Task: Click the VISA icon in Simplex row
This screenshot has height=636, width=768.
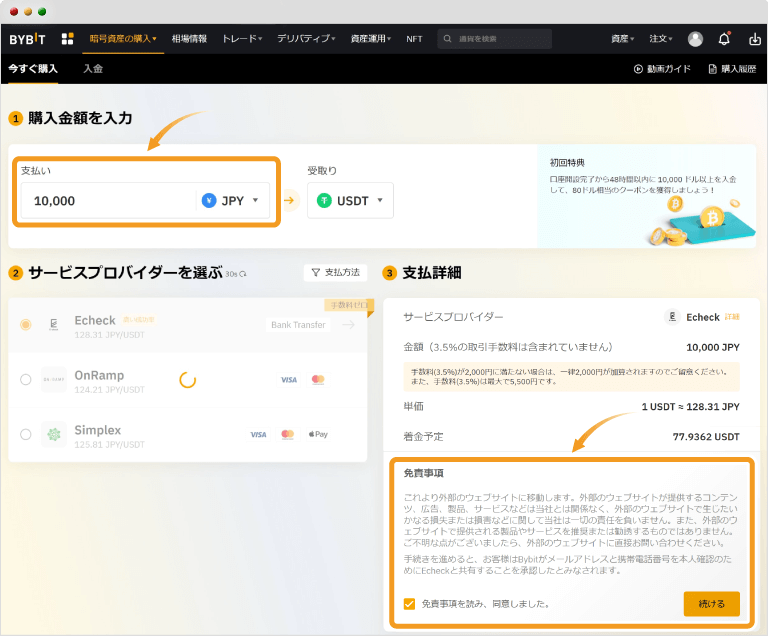Action: tap(258, 435)
